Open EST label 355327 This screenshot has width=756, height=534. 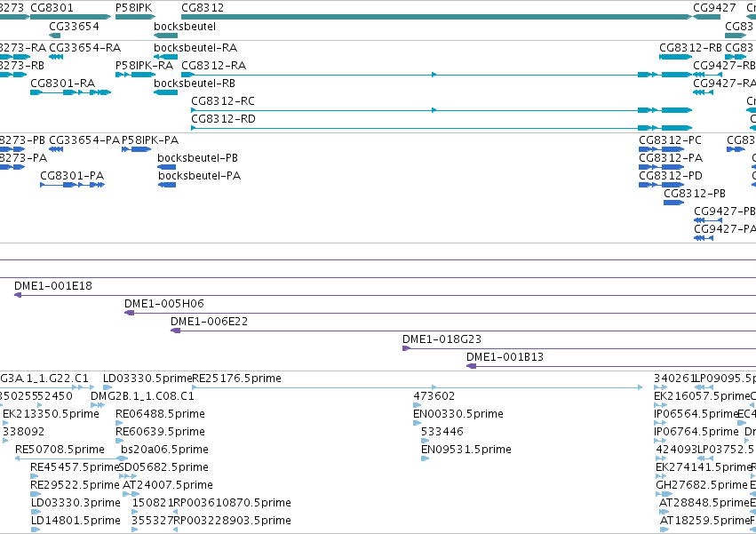click(153, 522)
